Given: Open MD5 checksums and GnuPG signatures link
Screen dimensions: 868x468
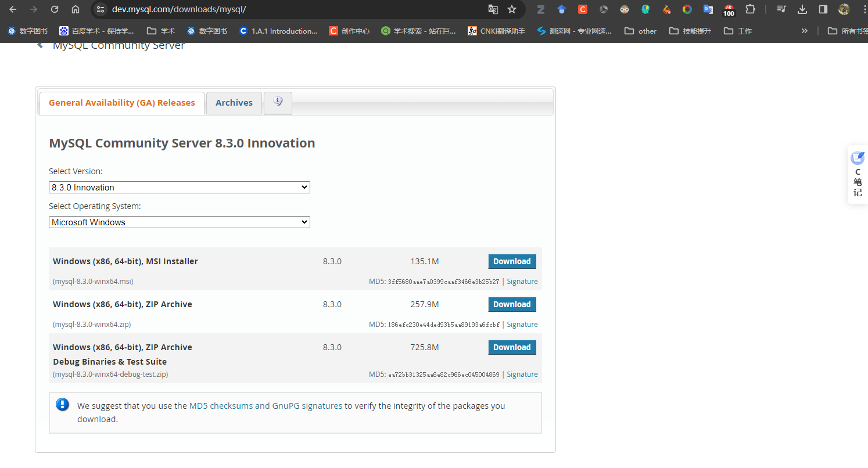Looking at the screenshot, I should (x=266, y=406).
